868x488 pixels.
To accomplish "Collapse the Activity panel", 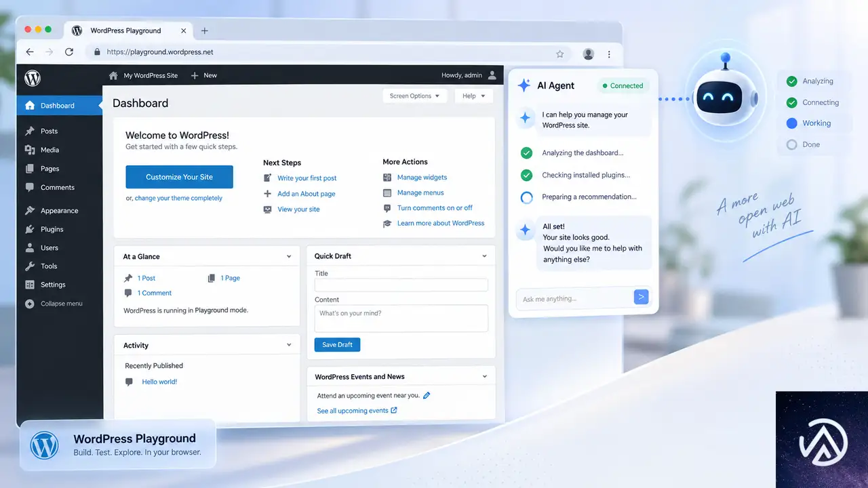I will (289, 345).
